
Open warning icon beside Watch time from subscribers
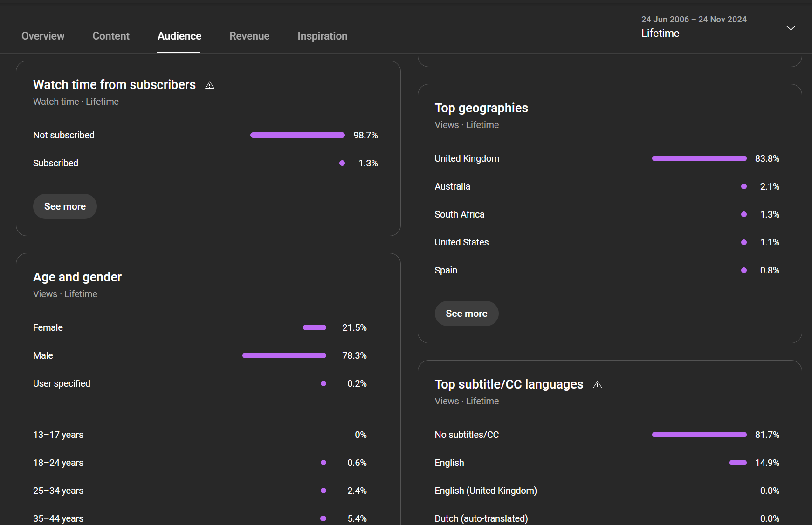[x=210, y=85]
